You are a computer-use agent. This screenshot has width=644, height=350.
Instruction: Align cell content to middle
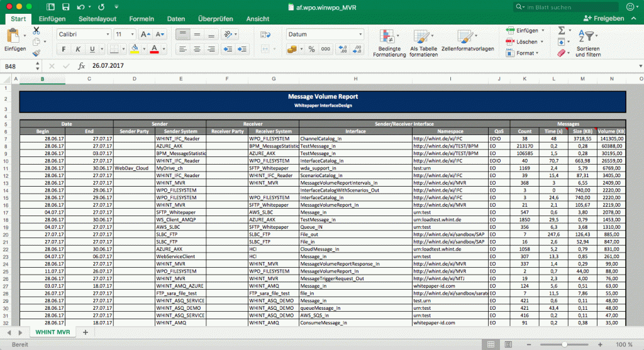click(197, 35)
